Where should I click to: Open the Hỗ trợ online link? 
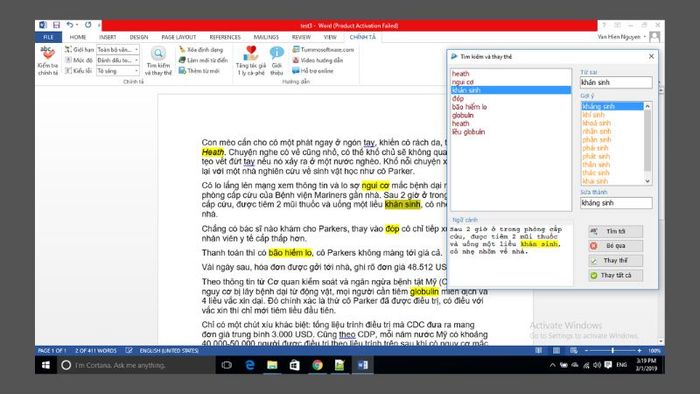click(x=312, y=71)
